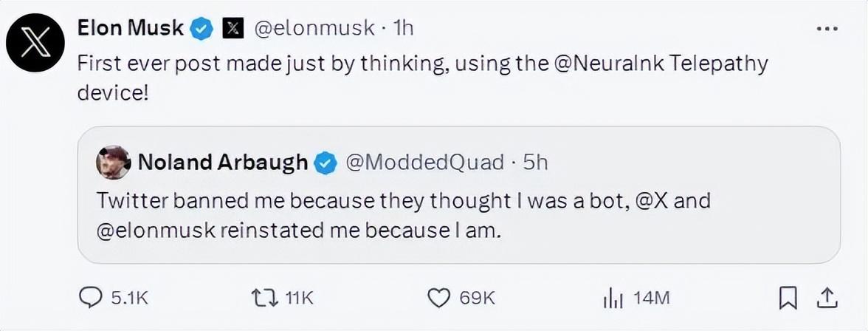Open the post view analytics icon

(x=614, y=297)
